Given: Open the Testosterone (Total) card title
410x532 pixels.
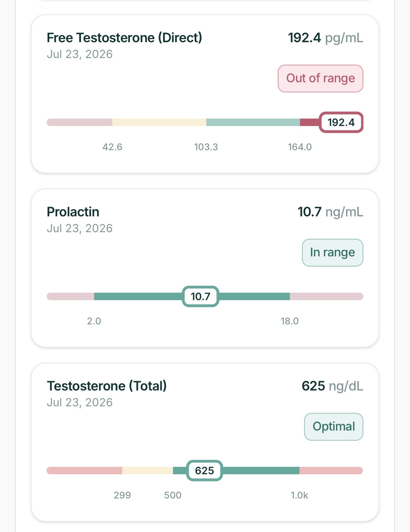Looking at the screenshot, I should tap(107, 386).
